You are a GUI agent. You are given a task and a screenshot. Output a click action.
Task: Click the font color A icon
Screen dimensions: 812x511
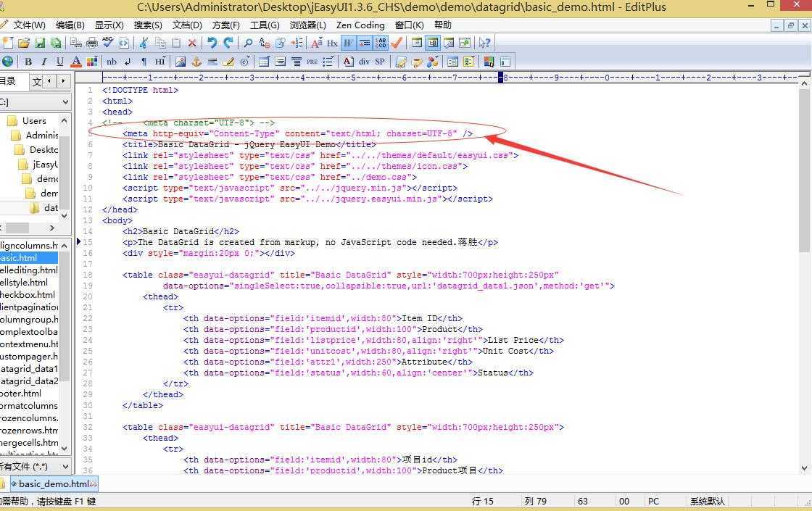click(76, 62)
